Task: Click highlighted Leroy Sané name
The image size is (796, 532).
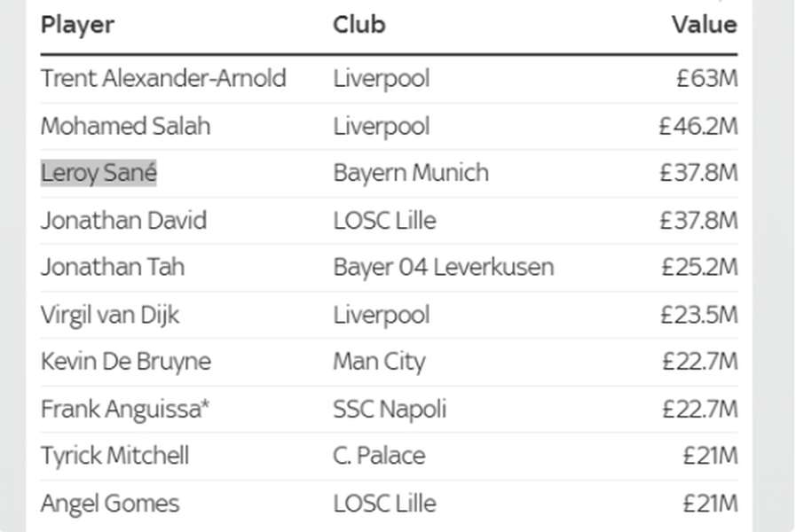Action: tap(99, 173)
